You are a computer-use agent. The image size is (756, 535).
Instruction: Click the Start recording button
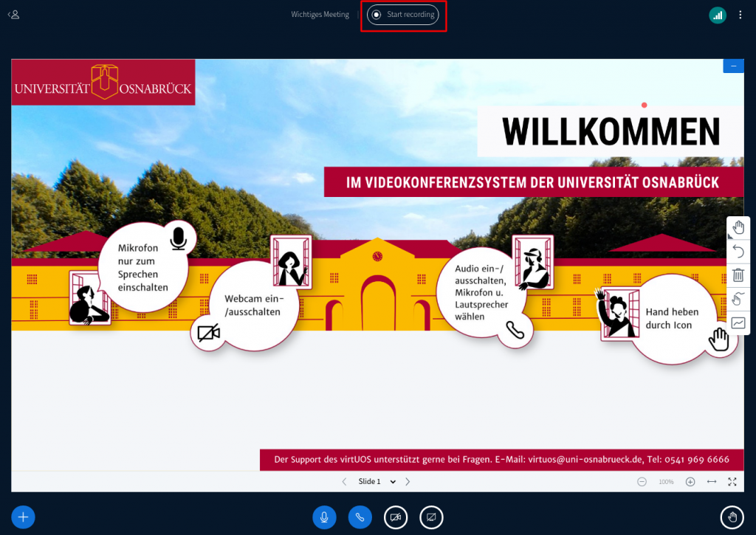(403, 15)
